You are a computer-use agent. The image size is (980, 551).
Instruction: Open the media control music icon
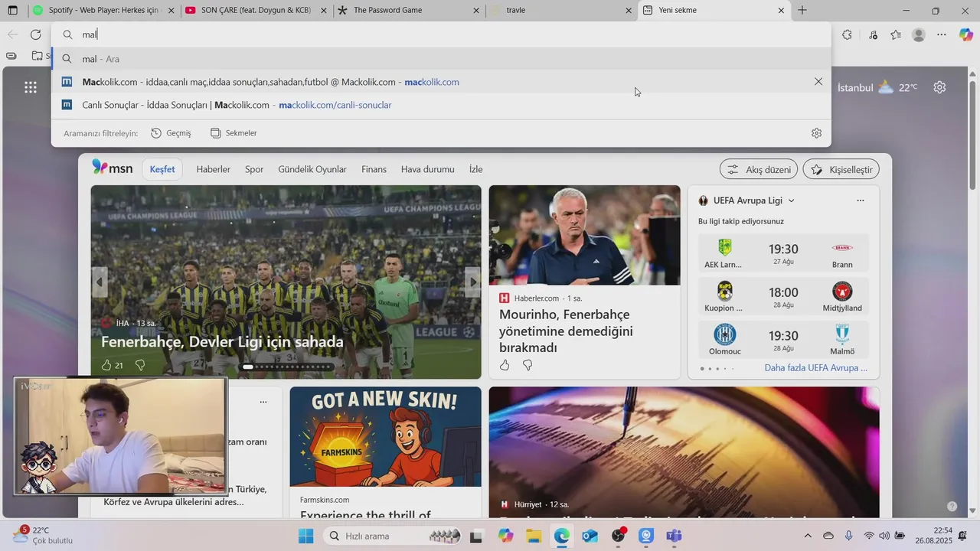(874, 34)
